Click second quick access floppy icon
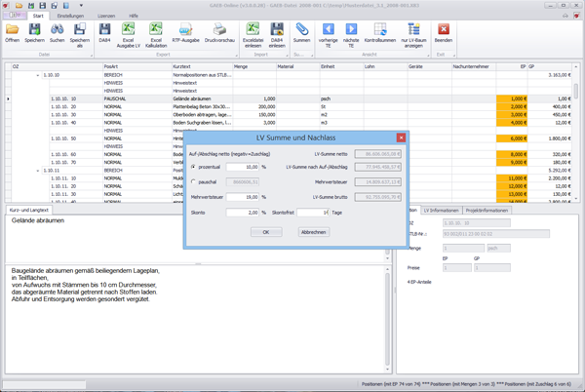Screen dimensions: 585x392 43,5
